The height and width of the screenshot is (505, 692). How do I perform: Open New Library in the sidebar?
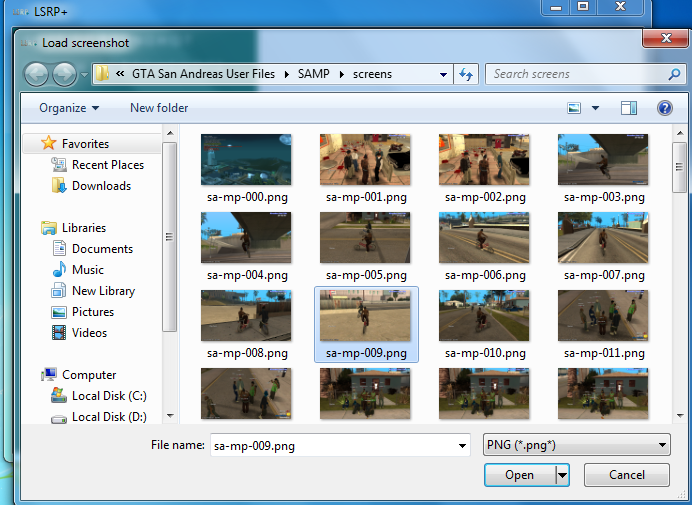pos(103,291)
